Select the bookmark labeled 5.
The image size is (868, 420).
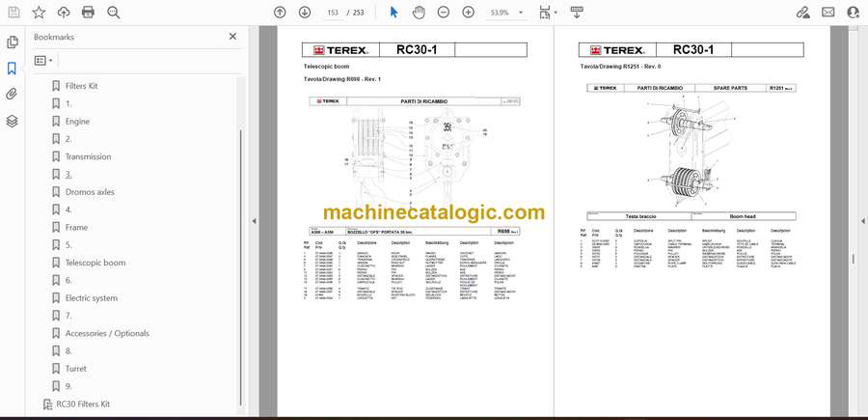click(x=68, y=245)
